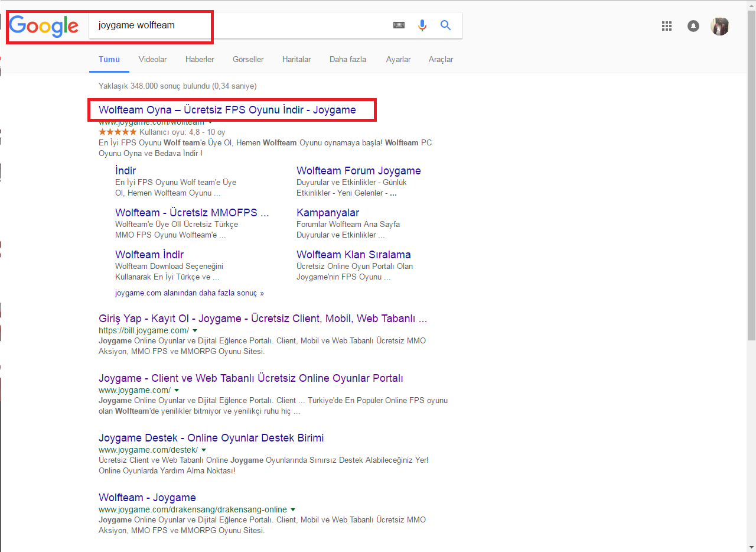The width and height of the screenshot is (756, 552).
Task: Switch to the Haberler tab
Action: [x=200, y=59]
